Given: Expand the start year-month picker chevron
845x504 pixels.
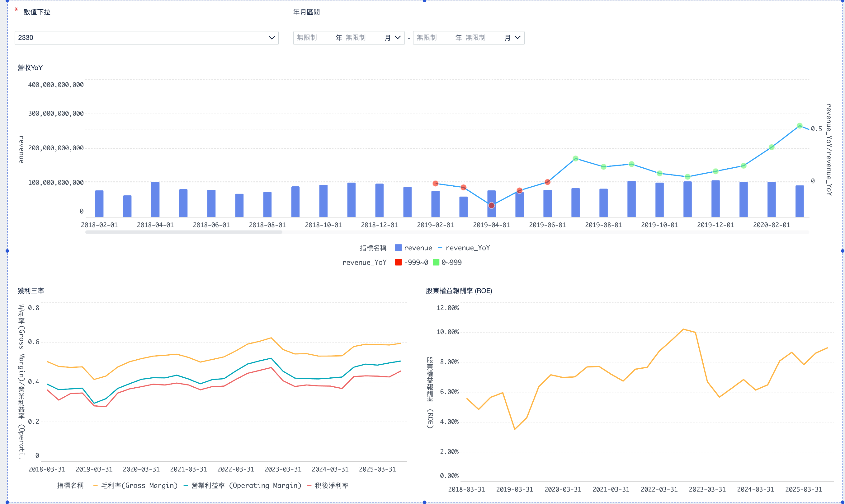Looking at the screenshot, I should [397, 38].
